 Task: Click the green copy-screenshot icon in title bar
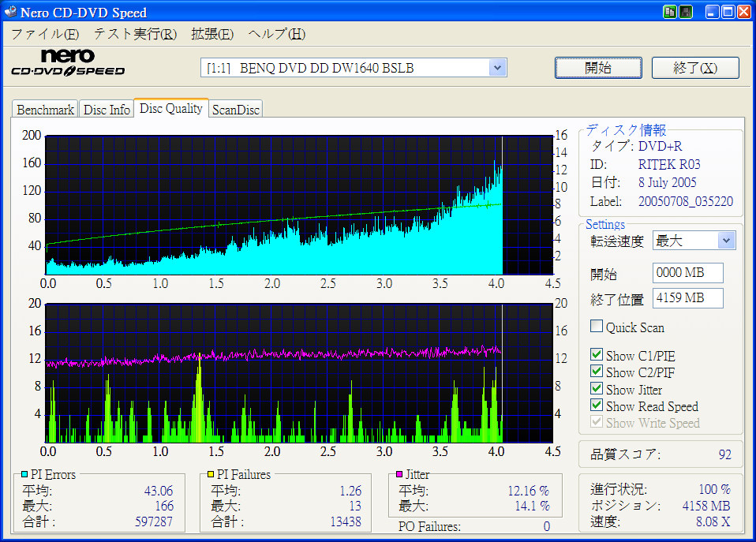click(669, 12)
